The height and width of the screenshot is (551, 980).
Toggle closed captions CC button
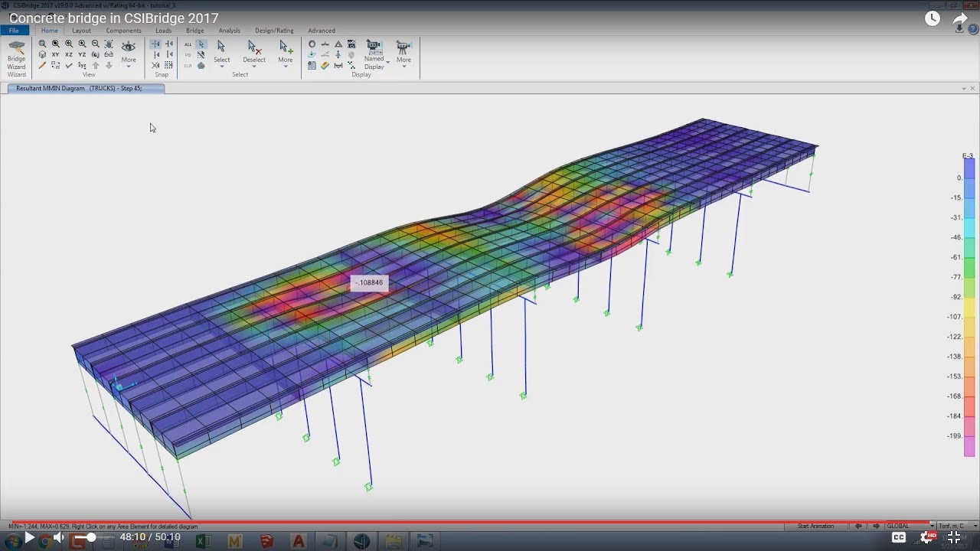[899, 537]
